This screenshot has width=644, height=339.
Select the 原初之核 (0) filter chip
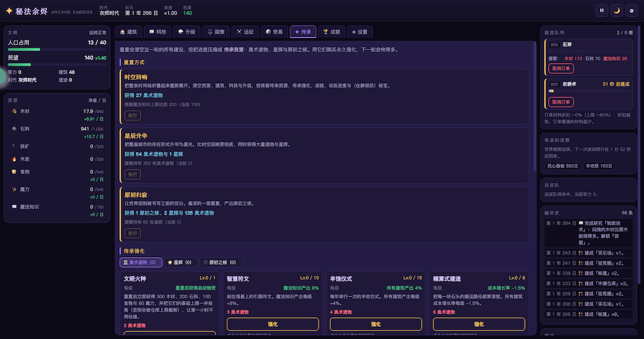[x=220, y=262]
